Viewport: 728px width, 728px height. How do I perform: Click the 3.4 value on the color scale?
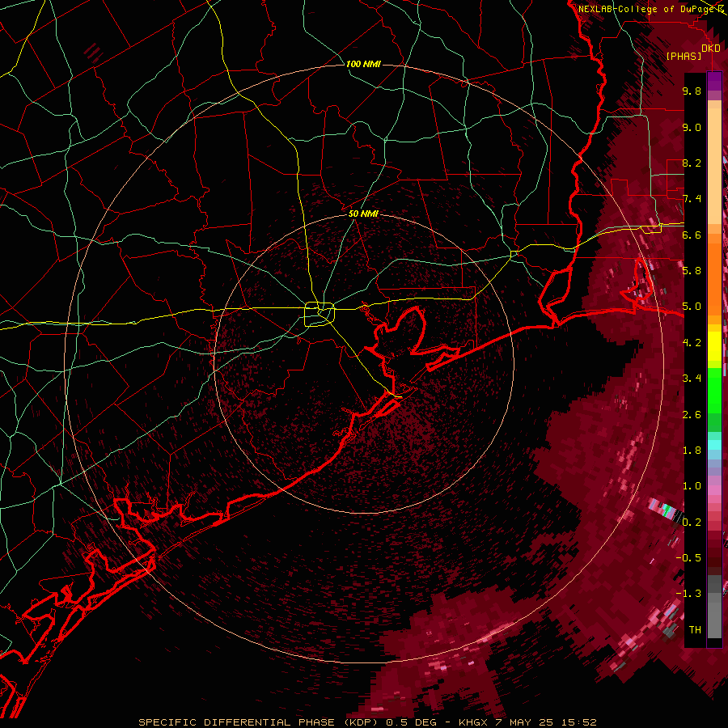(692, 379)
